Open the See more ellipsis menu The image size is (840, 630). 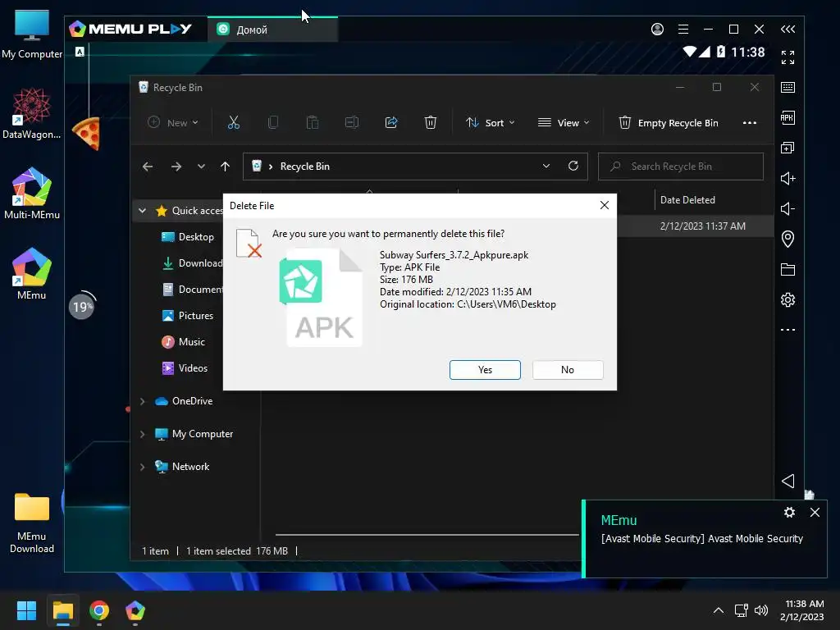(750, 123)
